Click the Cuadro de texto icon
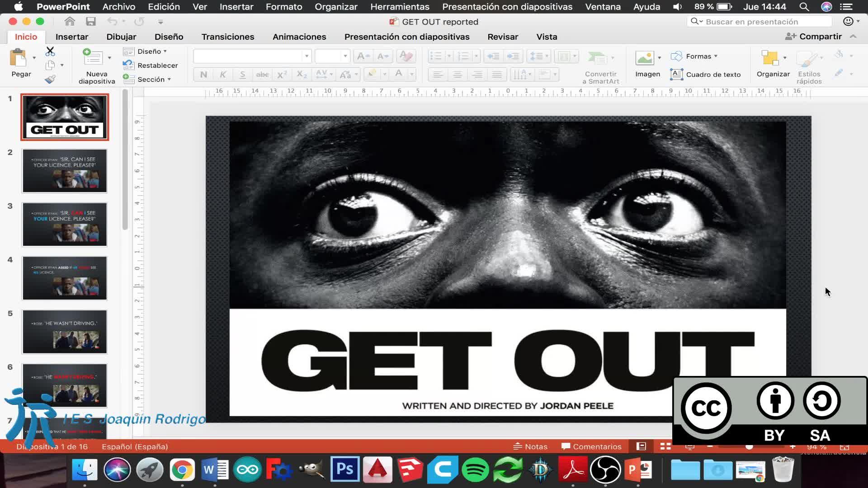Screen dimensions: 868x488 676,75
